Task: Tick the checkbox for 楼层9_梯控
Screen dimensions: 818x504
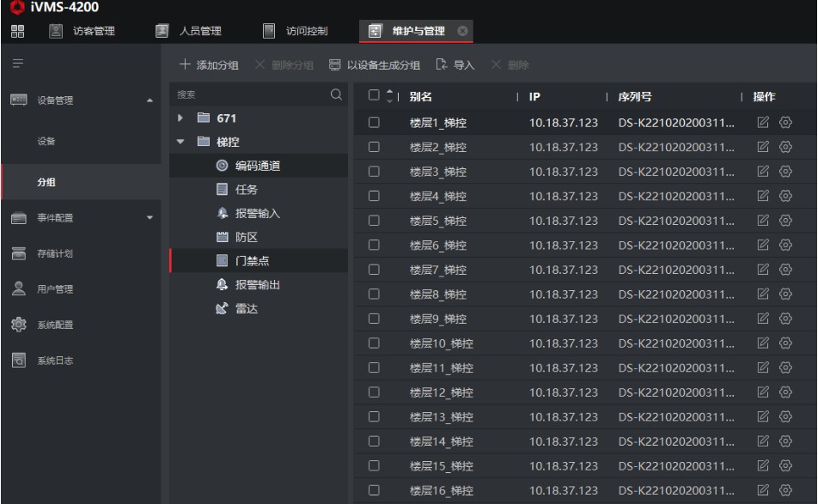Action: click(374, 319)
